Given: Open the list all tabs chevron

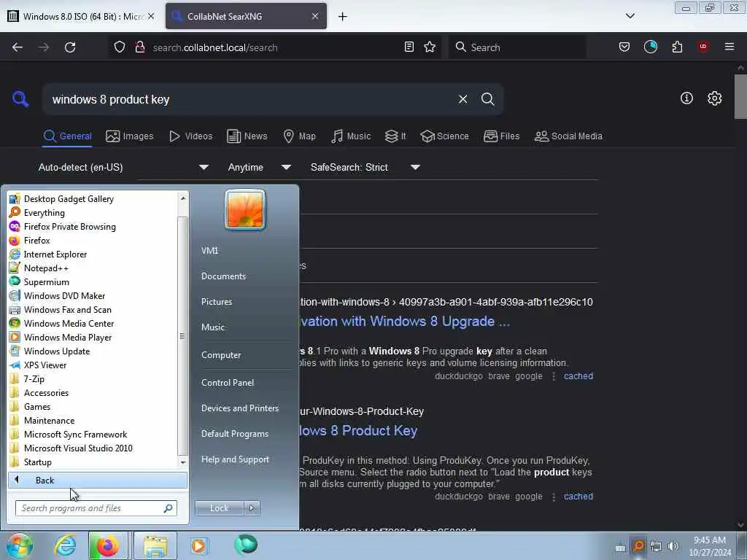Looking at the screenshot, I should tap(630, 16).
